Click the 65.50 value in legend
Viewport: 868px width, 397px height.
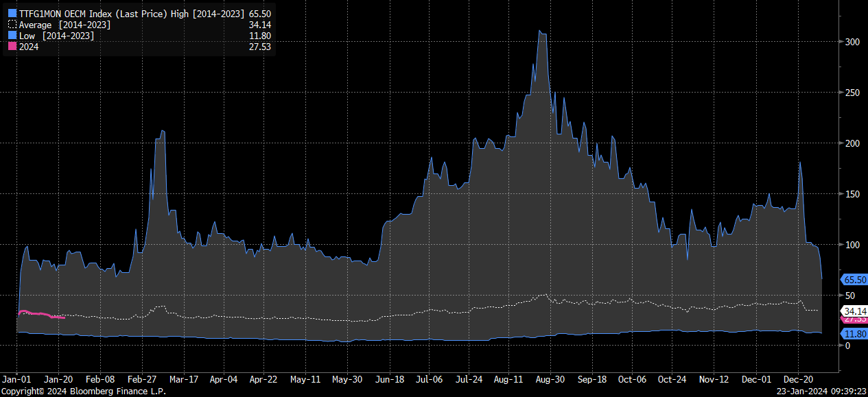point(261,13)
